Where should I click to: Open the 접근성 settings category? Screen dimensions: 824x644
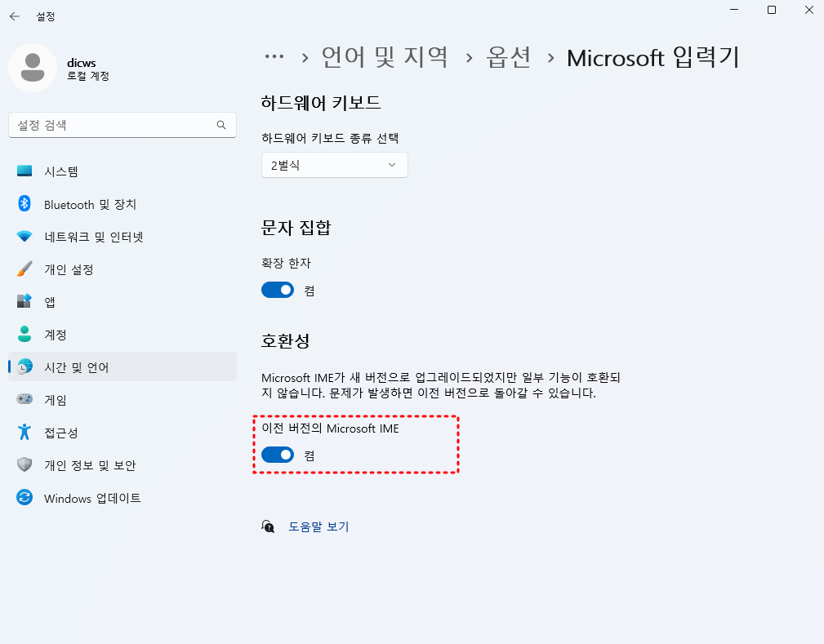coord(122,432)
